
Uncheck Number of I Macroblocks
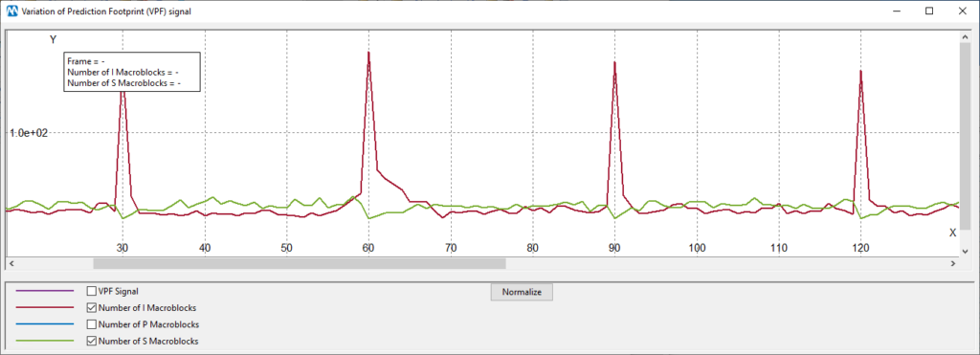click(92, 307)
